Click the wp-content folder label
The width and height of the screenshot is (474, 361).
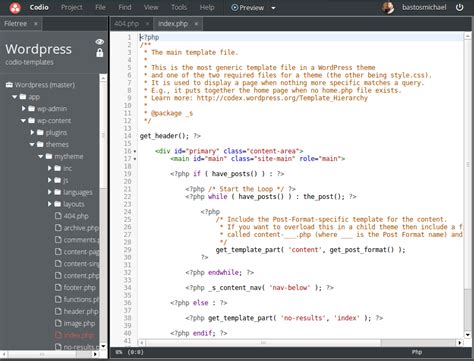pyautogui.click(x=54, y=121)
